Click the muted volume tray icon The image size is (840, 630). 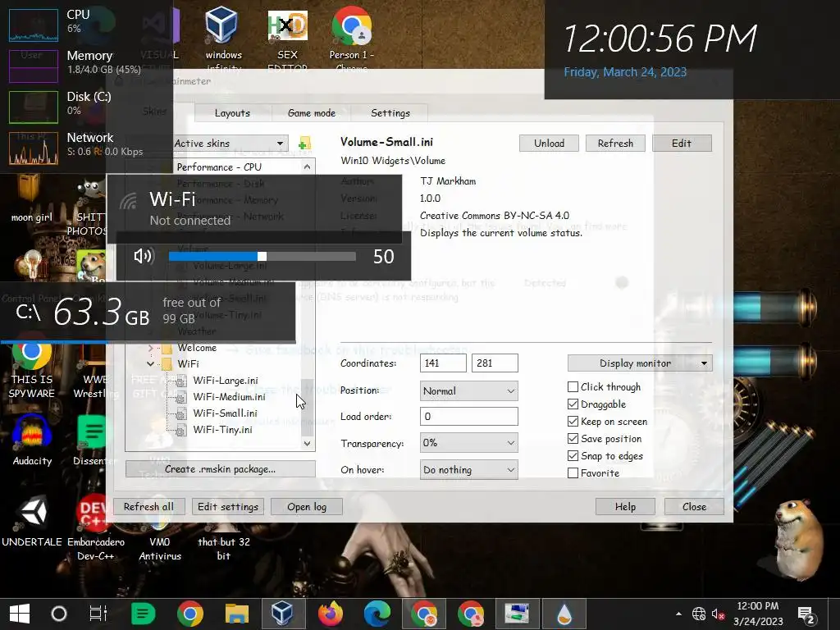[x=718, y=614]
